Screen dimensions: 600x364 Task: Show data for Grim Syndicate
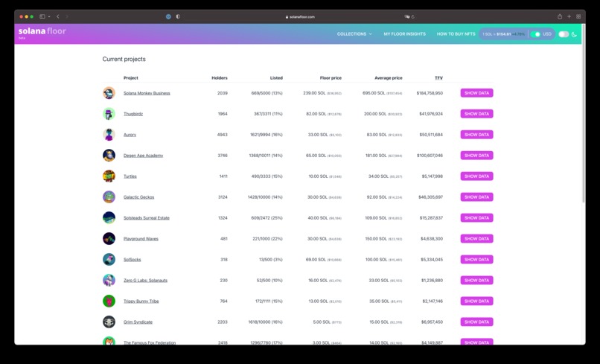tap(476, 322)
